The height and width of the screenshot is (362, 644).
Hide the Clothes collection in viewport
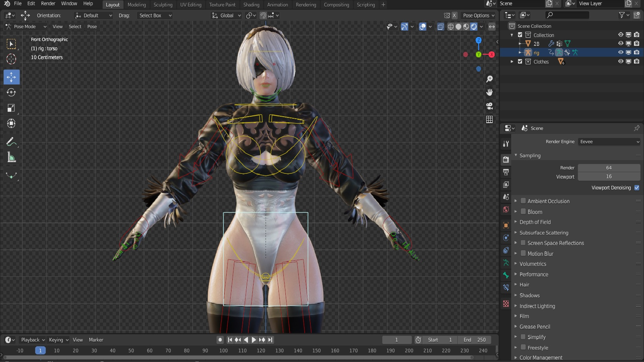coord(621,62)
